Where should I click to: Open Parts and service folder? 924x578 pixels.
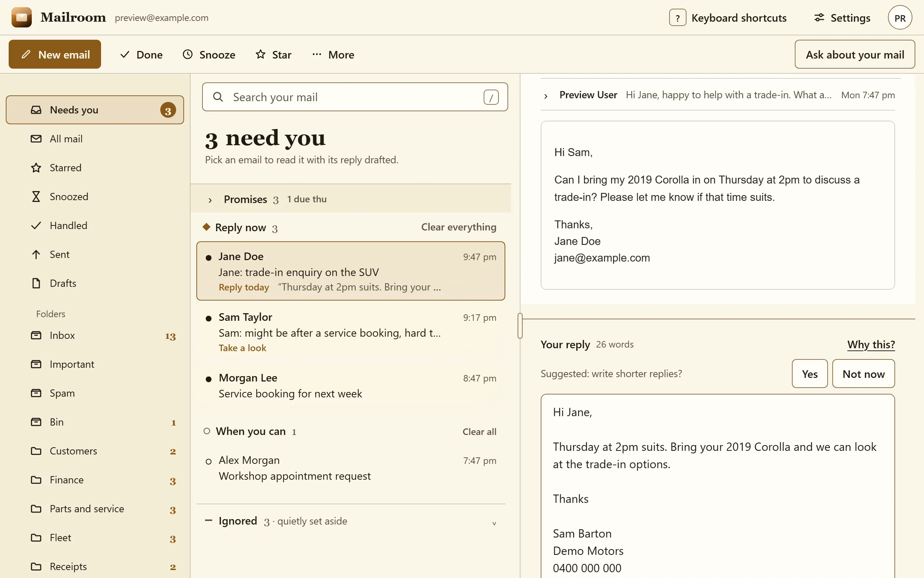pyautogui.click(x=95, y=509)
